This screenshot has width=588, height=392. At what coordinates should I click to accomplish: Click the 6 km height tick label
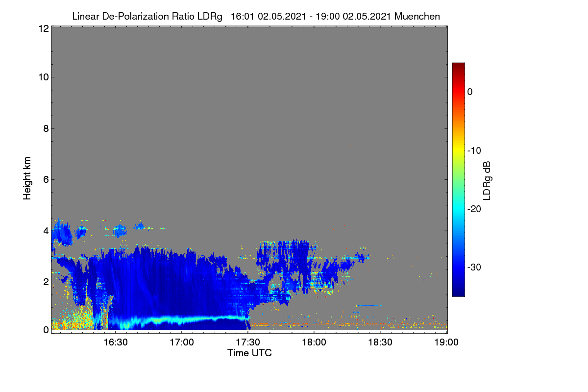pos(45,180)
